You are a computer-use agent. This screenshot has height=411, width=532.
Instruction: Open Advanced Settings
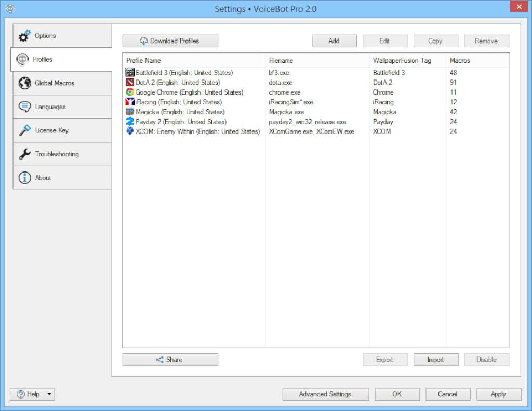click(325, 394)
